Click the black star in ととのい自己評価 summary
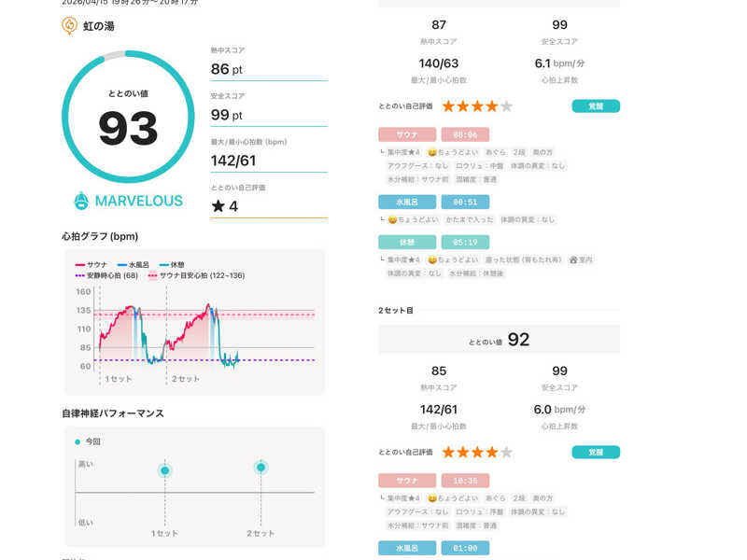The image size is (747, 560). point(218,206)
